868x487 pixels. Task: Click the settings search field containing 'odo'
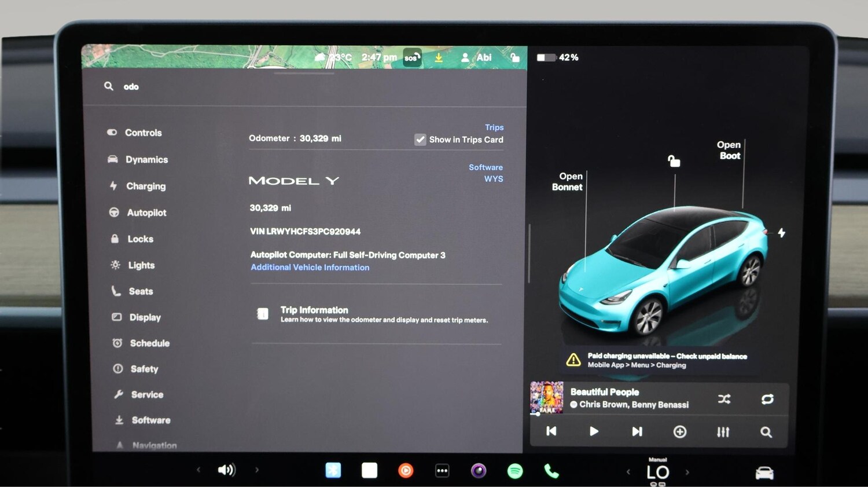click(304, 86)
